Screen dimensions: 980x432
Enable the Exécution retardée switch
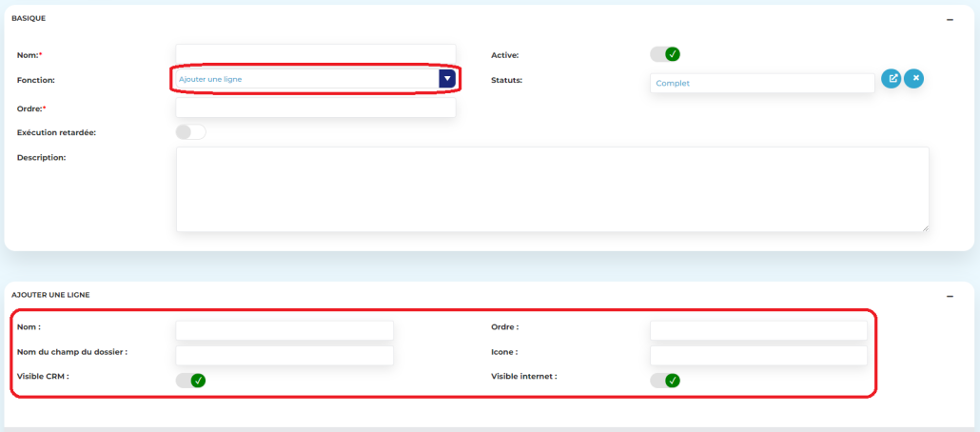190,132
